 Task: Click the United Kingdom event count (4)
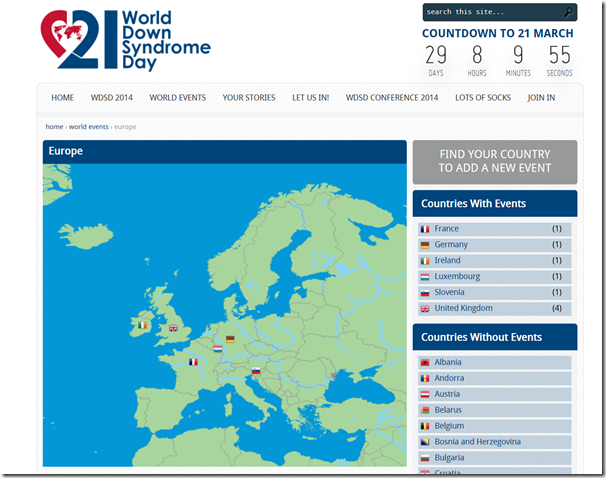tap(557, 308)
